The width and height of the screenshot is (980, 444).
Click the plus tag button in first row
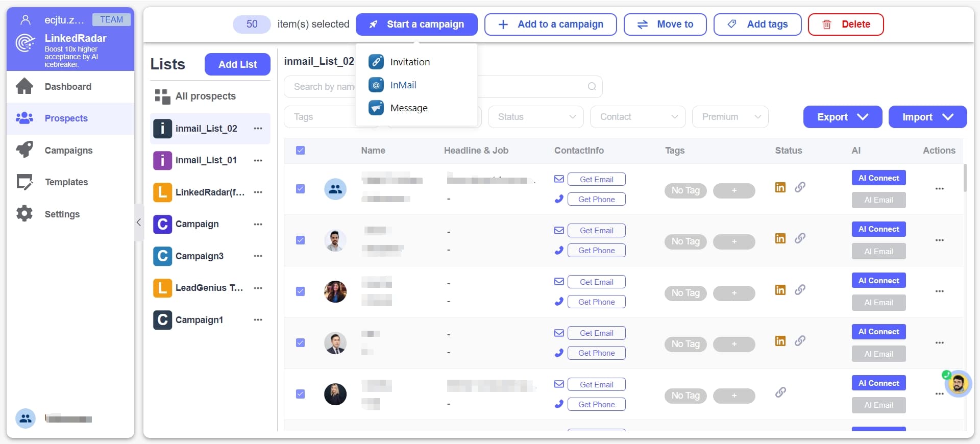coord(734,190)
